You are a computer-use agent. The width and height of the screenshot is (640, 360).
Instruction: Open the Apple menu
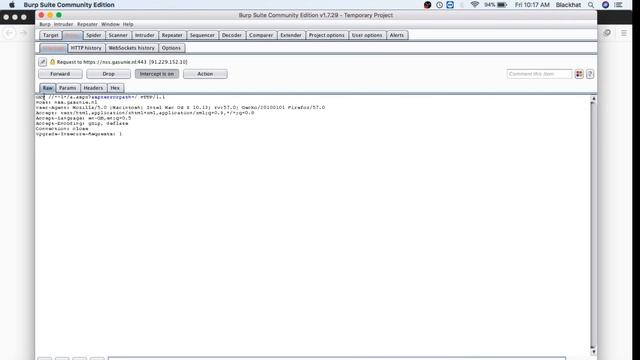point(12,5)
